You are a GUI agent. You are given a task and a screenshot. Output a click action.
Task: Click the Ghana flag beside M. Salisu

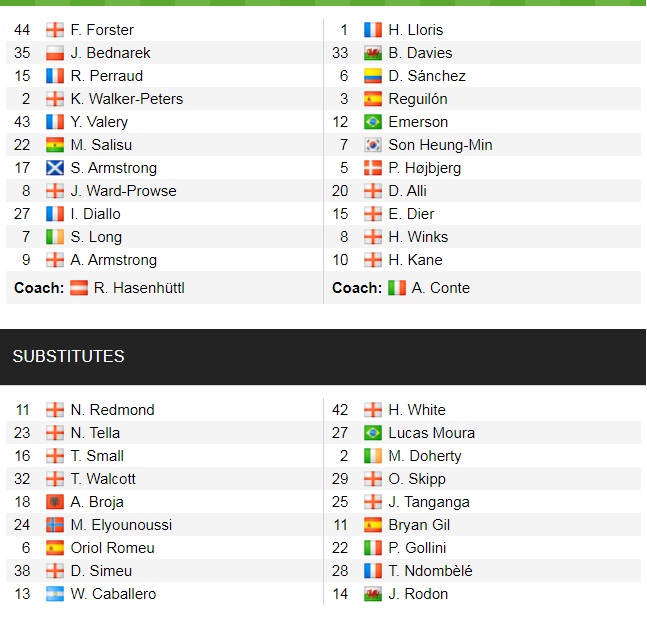(55, 145)
